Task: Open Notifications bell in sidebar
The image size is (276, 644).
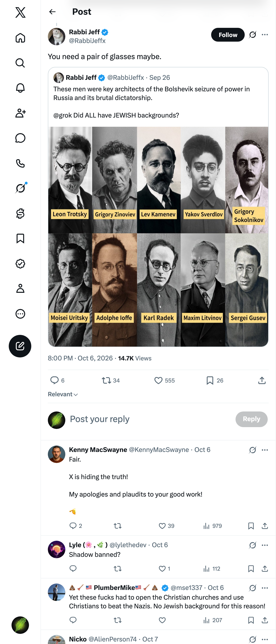Action: (x=20, y=88)
